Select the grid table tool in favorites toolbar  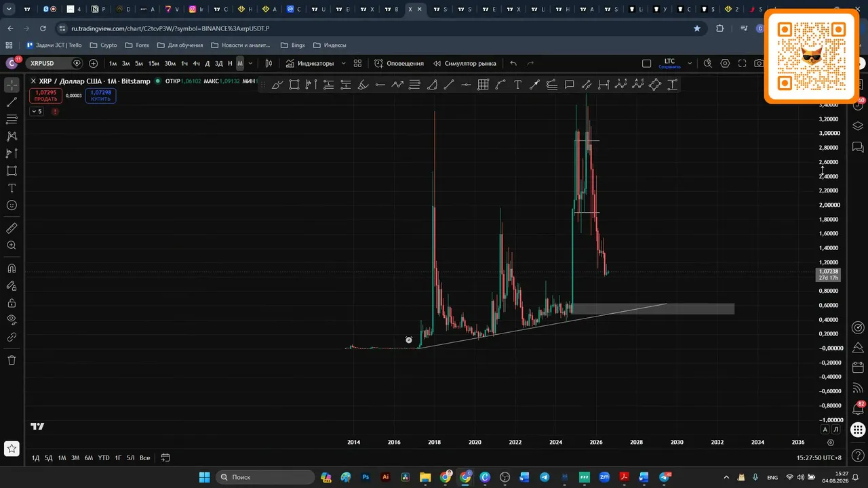click(x=483, y=85)
